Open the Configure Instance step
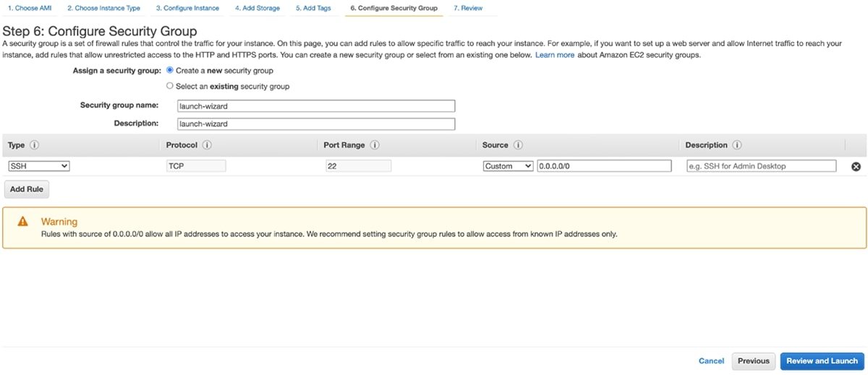Viewport: 868px width, 375px height. [187, 8]
